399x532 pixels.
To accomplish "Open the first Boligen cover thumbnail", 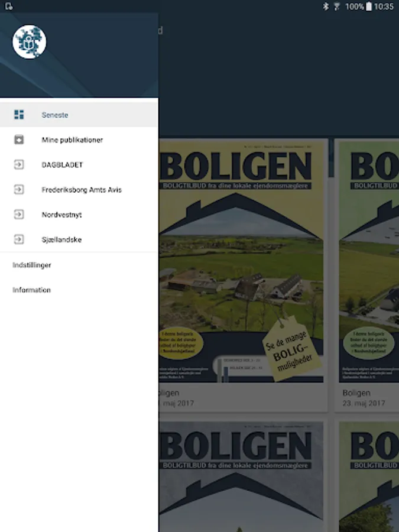I will 241,260.
